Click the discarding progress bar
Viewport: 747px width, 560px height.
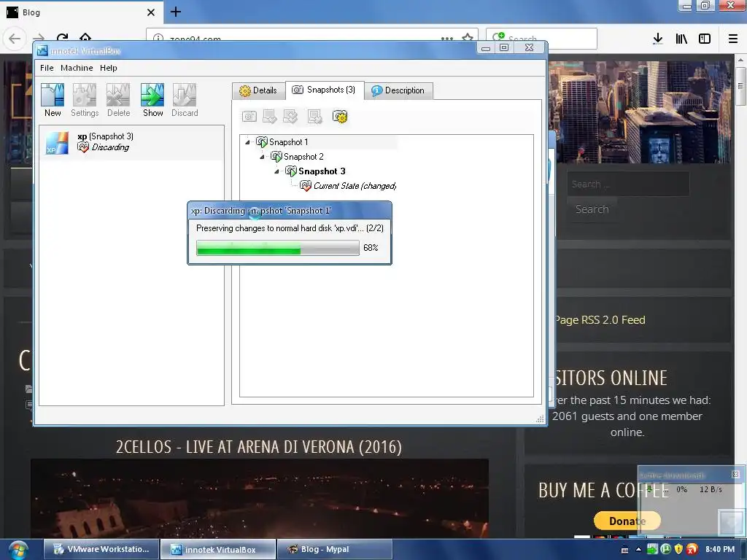click(278, 248)
